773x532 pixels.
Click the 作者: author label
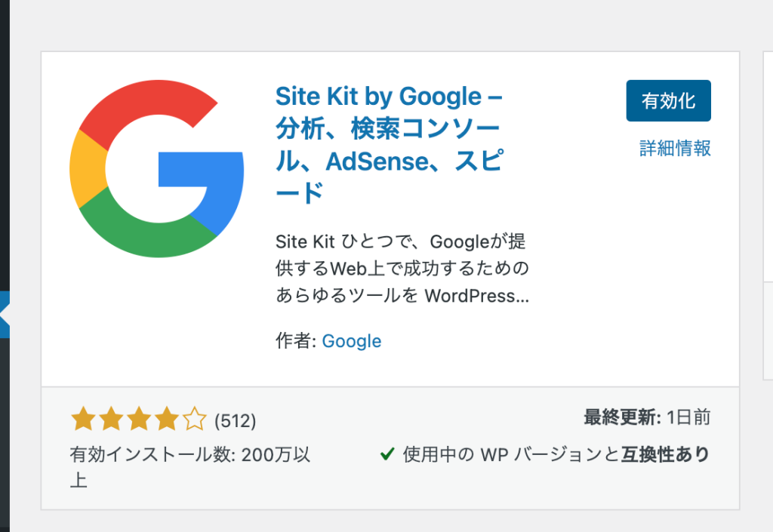click(296, 340)
